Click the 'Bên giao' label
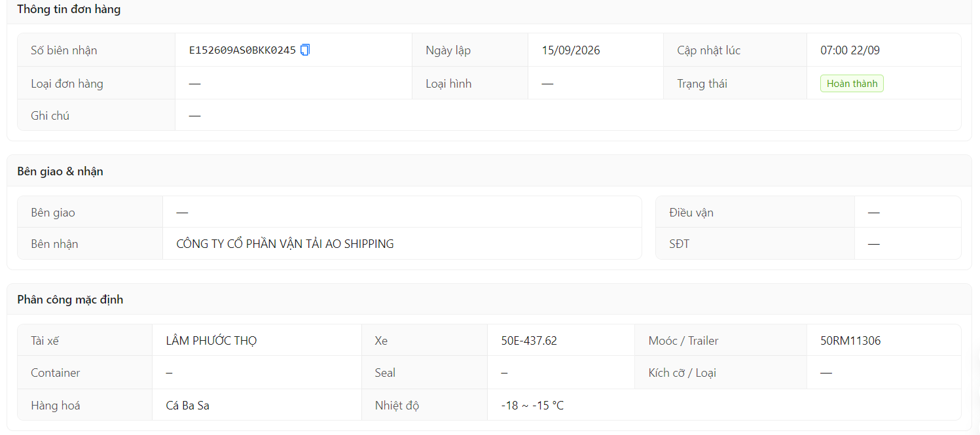980x435 pixels. [x=53, y=213]
